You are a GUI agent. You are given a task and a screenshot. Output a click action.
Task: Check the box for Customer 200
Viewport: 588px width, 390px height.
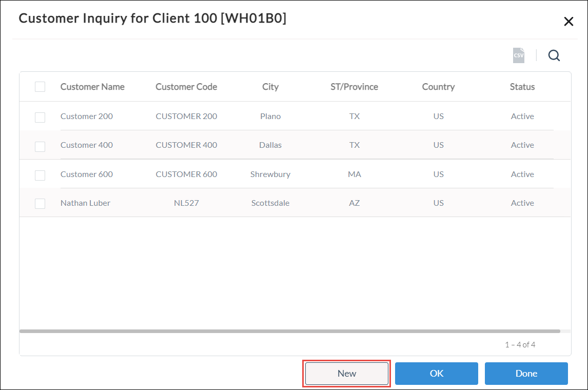click(x=40, y=117)
